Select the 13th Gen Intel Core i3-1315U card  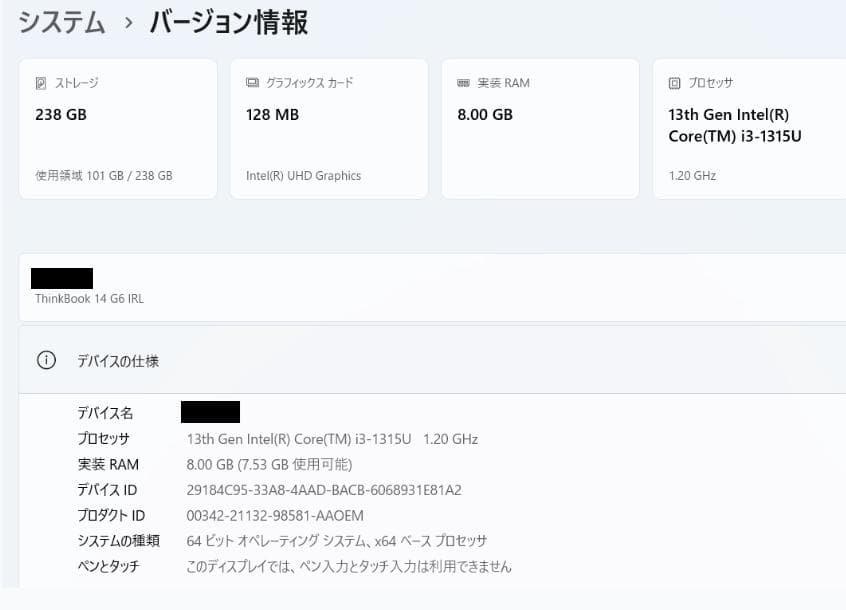click(x=748, y=127)
